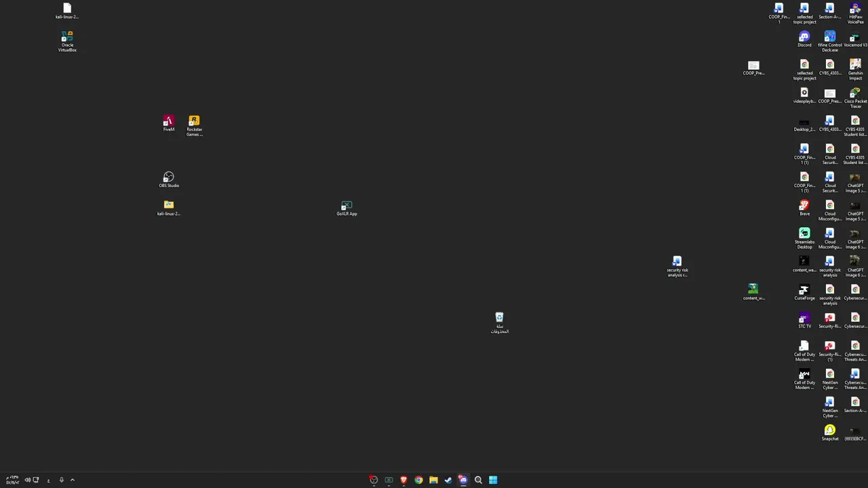Select the Voicemod V3 shortcut
This screenshot has width=868, height=488.
point(855,39)
